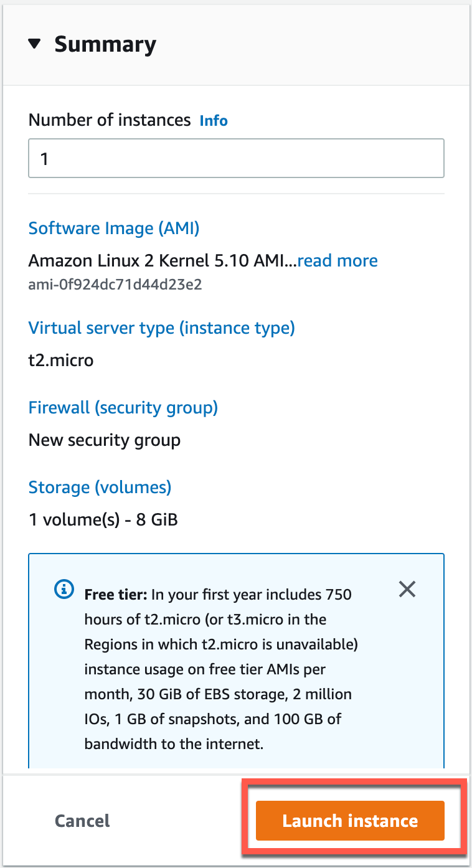Open the Virtual server type details
472x868 pixels.
point(161,328)
